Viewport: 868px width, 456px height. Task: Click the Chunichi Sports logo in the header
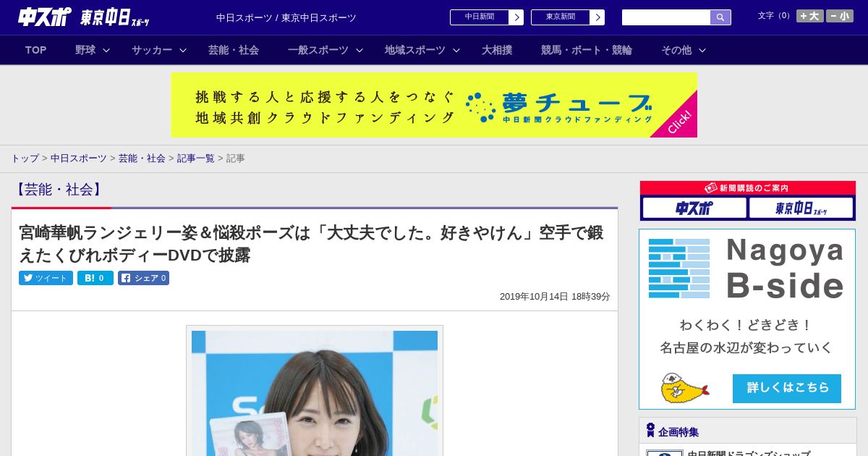click(x=45, y=17)
